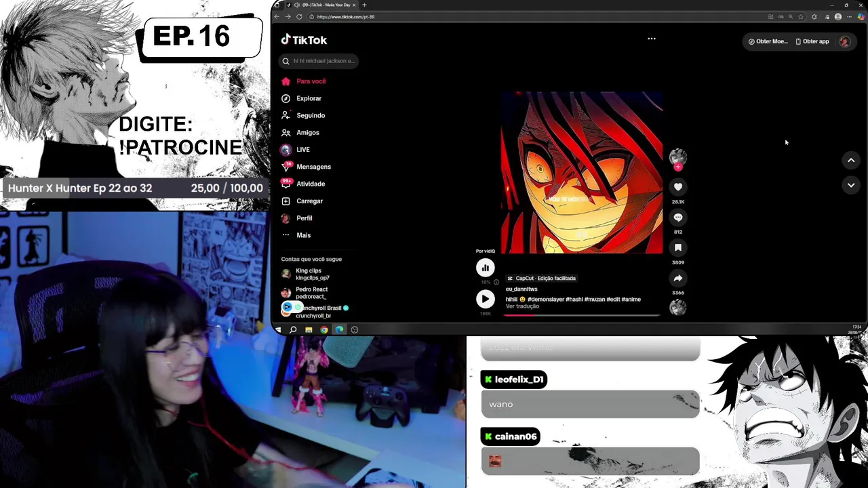The height and width of the screenshot is (488, 868).
Task: Click cainan06 username in chat overlay
Action: pyautogui.click(x=509, y=436)
